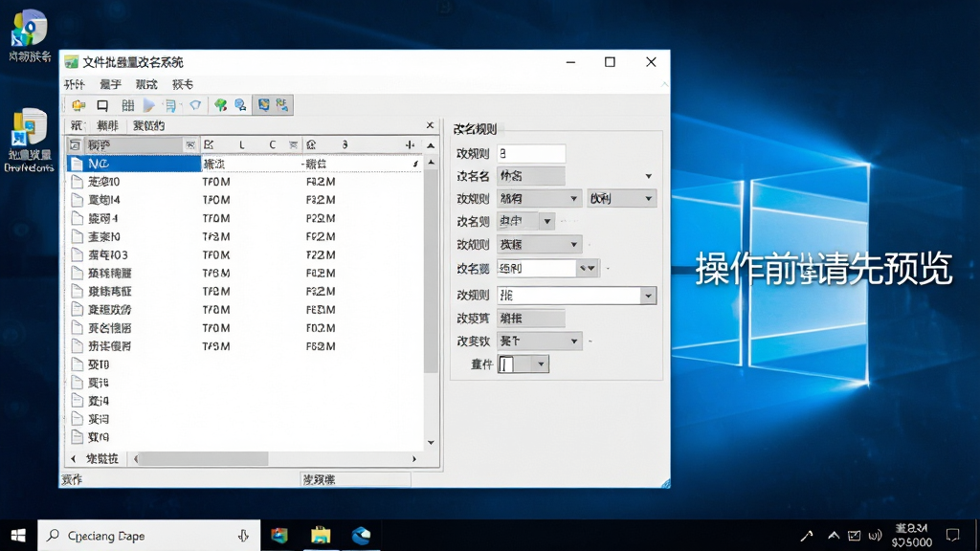980x551 pixels.
Task: Click the blue list document toolbar icon
Action: (170, 105)
